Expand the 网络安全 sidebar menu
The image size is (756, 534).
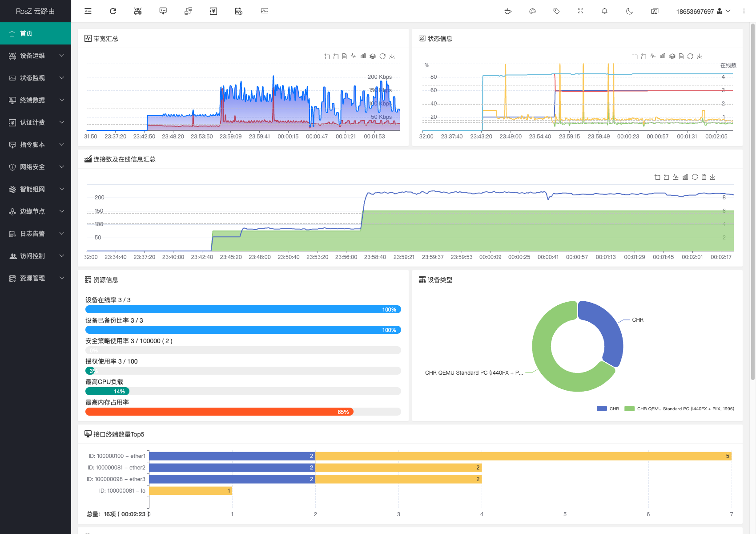(x=36, y=167)
